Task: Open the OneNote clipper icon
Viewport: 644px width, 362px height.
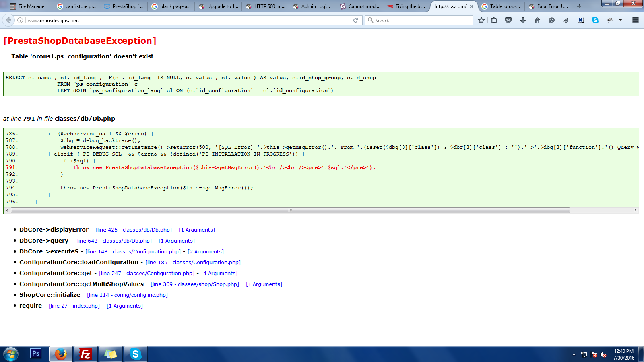Action: (580, 20)
